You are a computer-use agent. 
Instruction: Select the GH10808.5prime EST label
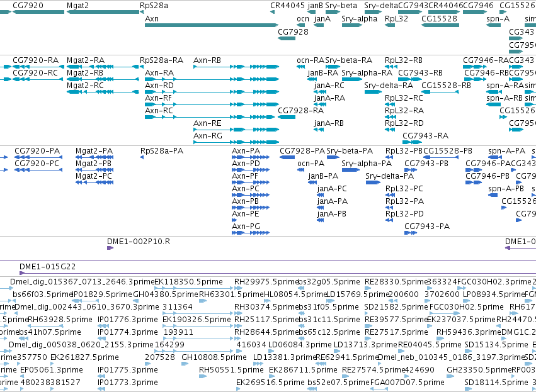point(214,357)
